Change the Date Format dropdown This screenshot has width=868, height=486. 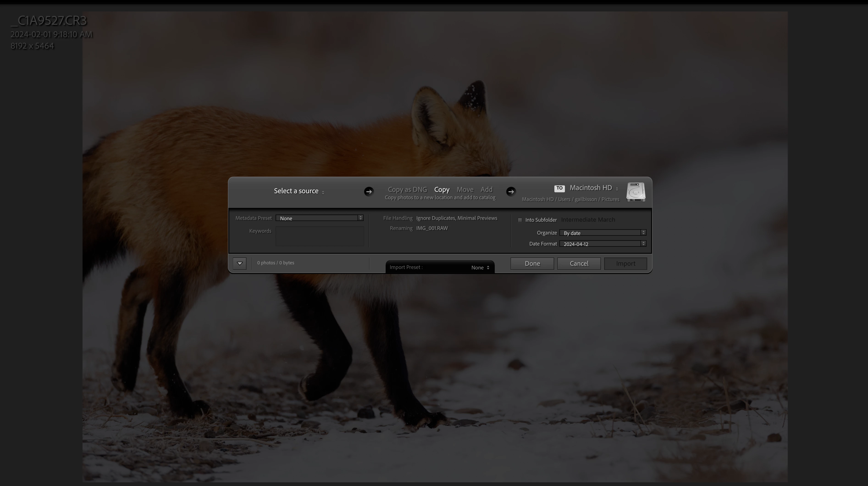click(603, 244)
